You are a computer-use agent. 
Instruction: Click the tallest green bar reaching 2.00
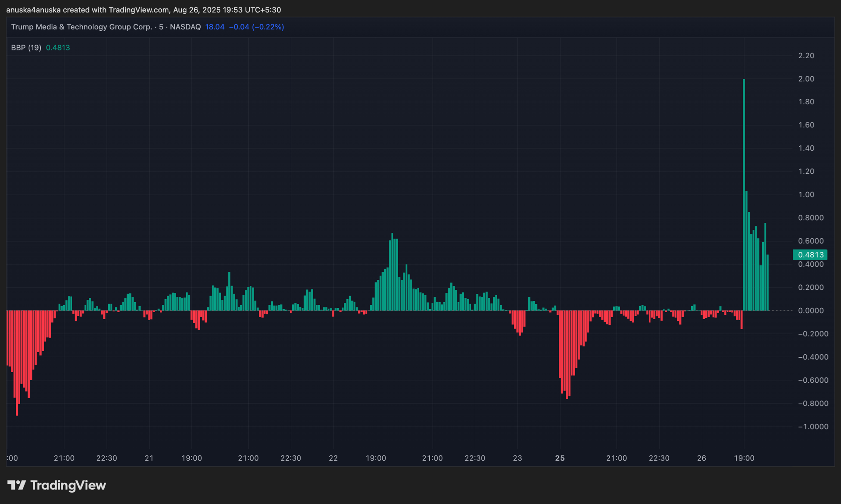tap(744, 195)
